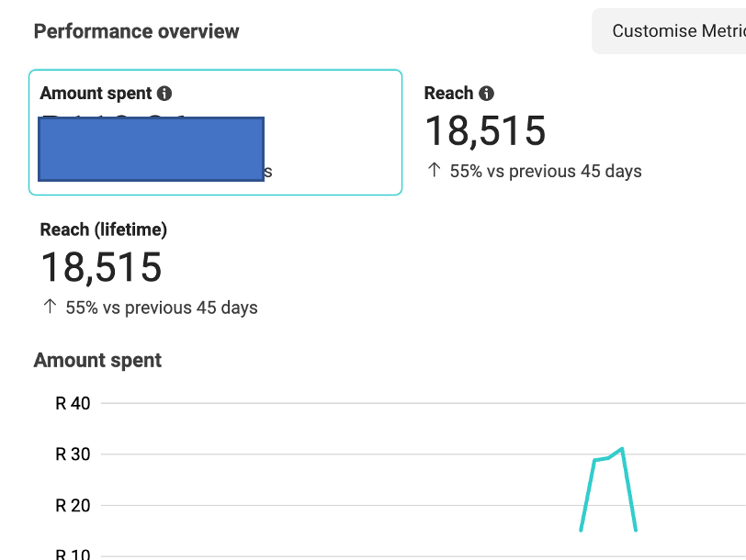The height and width of the screenshot is (560, 746).
Task: Click the R 30 axis label
Action: (x=73, y=454)
